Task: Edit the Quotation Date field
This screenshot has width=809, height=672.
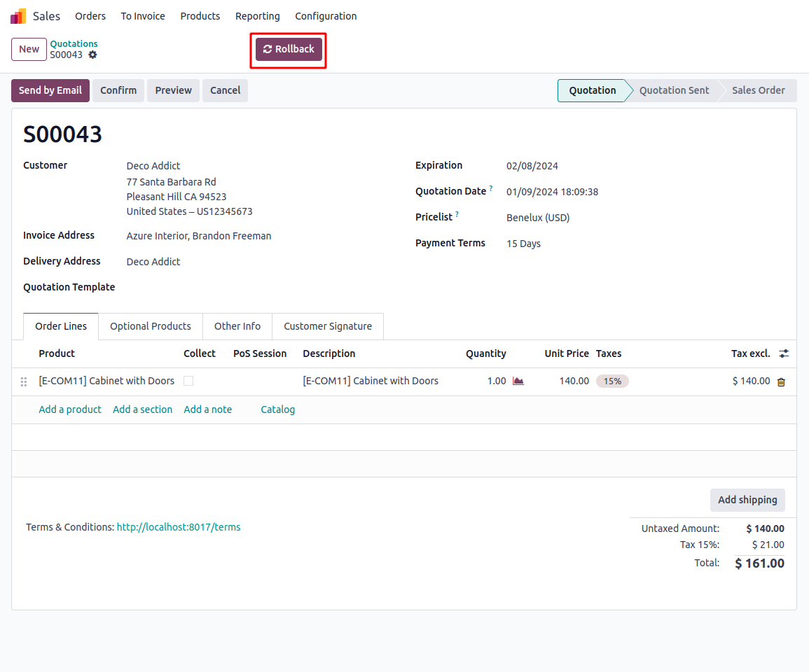Action: click(552, 192)
